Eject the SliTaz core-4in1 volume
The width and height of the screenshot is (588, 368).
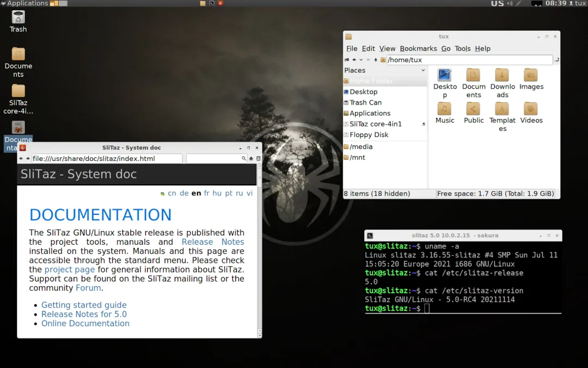424,124
